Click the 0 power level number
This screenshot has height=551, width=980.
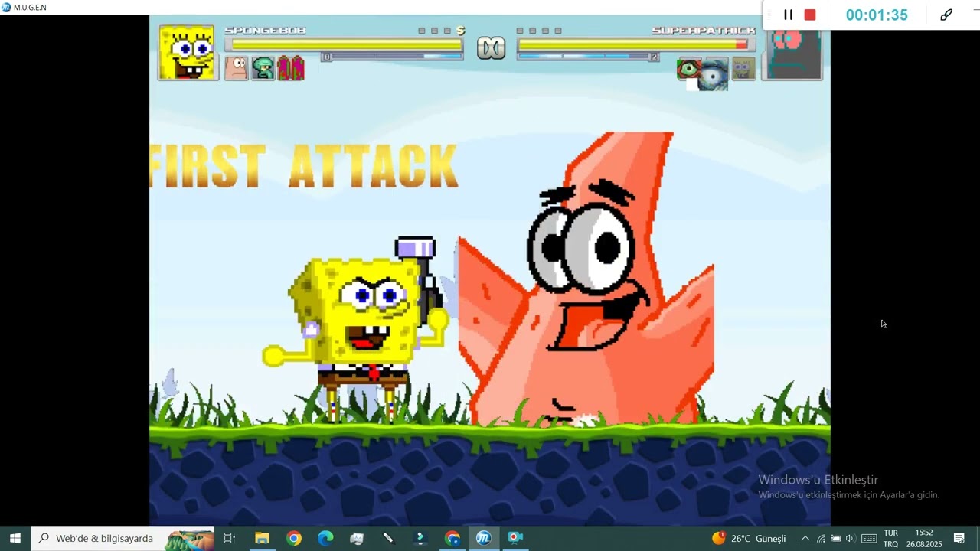327,57
